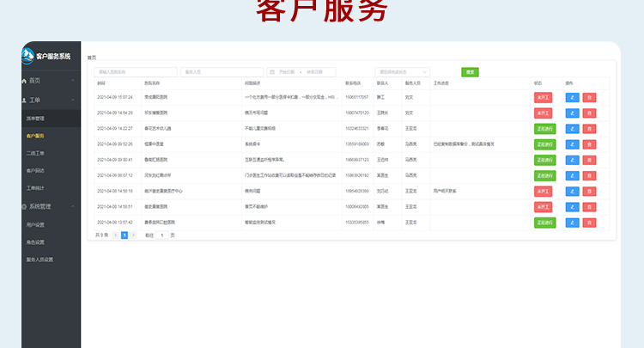Open 派单管理 in the sidebar
This screenshot has height=348, width=644.
[35, 118]
